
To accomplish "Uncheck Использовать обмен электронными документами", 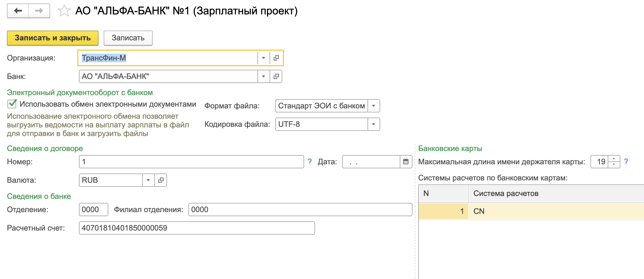I will [12, 104].
